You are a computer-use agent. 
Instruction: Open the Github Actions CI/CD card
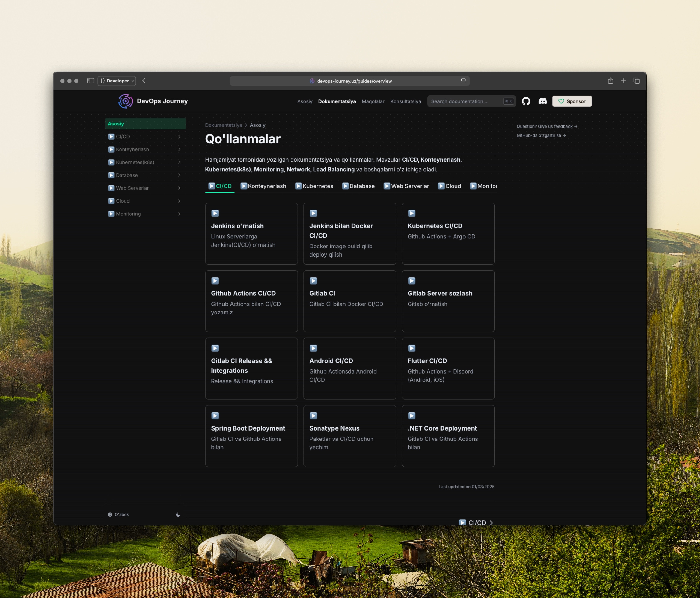coord(251,301)
